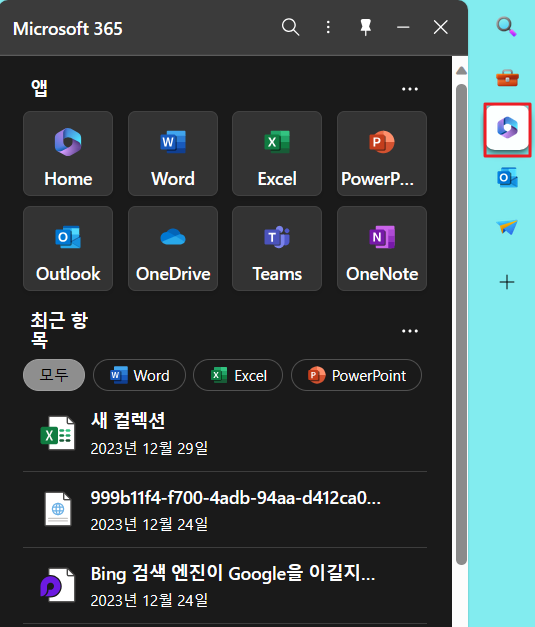Click the search icon in Microsoft 365 header

(290, 28)
